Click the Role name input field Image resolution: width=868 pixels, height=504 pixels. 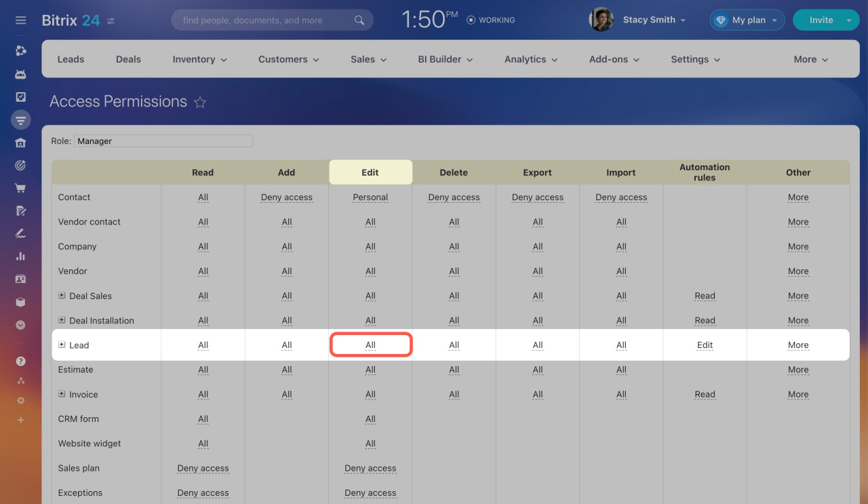click(163, 141)
